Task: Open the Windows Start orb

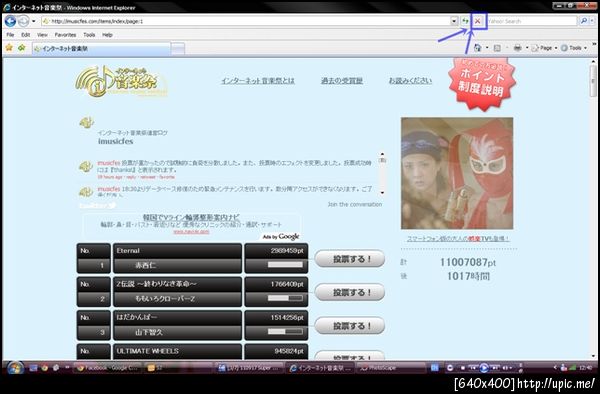Action: (15, 368)
